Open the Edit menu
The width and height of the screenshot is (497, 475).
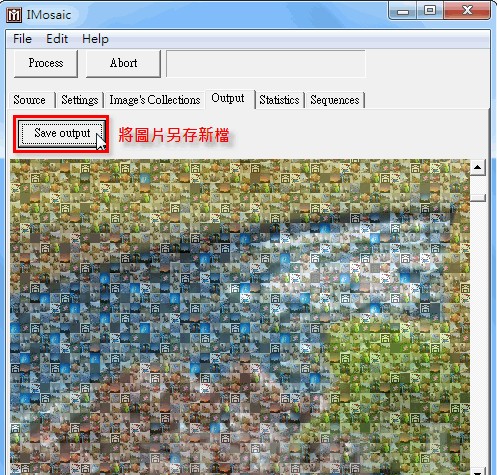pos(57,39)
